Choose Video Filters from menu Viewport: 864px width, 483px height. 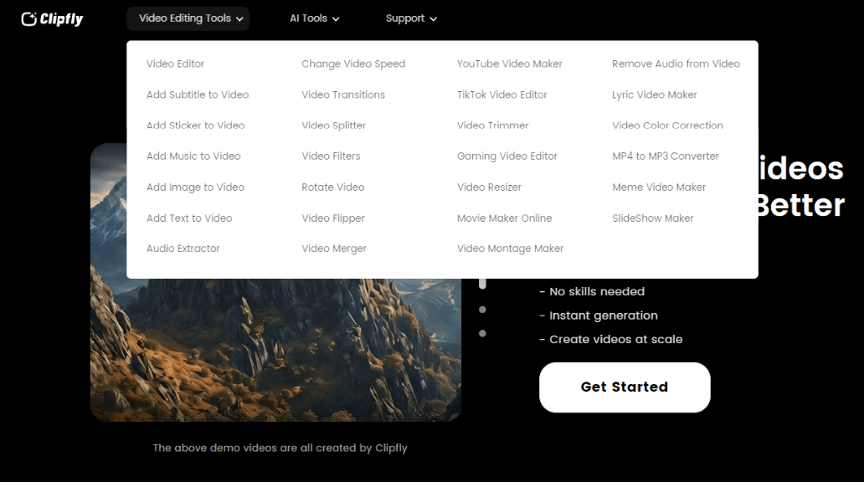(331, 156)
